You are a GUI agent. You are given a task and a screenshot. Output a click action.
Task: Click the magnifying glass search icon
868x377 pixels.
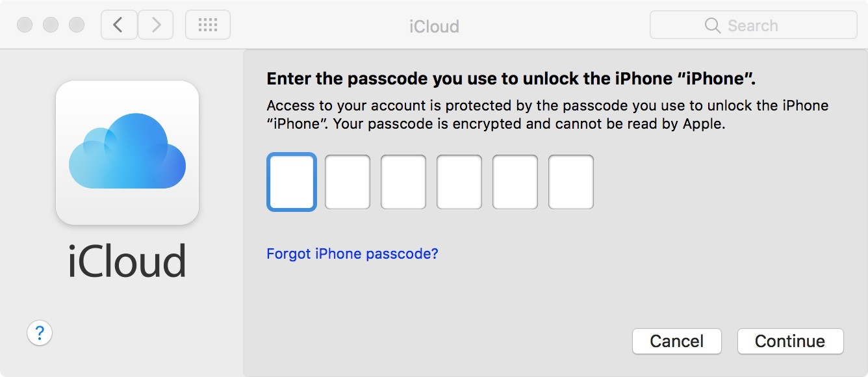713,26
